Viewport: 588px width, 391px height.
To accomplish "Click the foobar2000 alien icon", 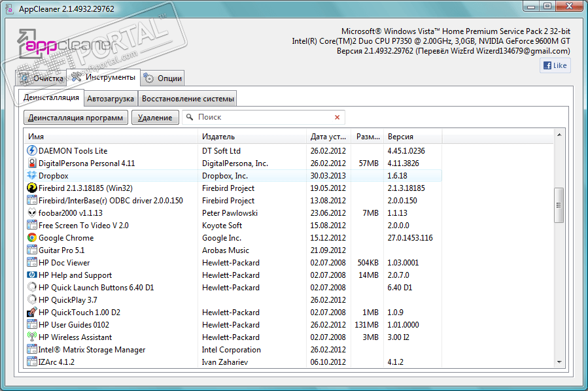I will click(32, 213).
